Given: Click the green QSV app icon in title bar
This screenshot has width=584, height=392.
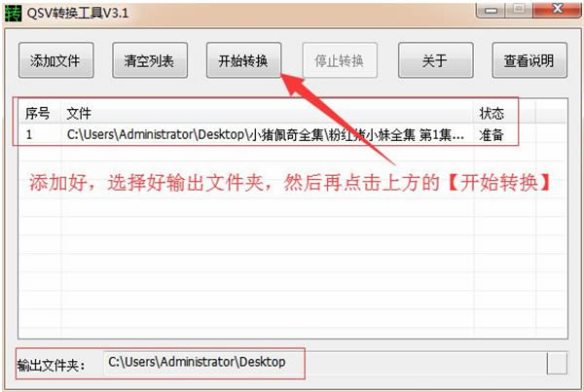Looking at the screenshot, I should click(13, 13).
